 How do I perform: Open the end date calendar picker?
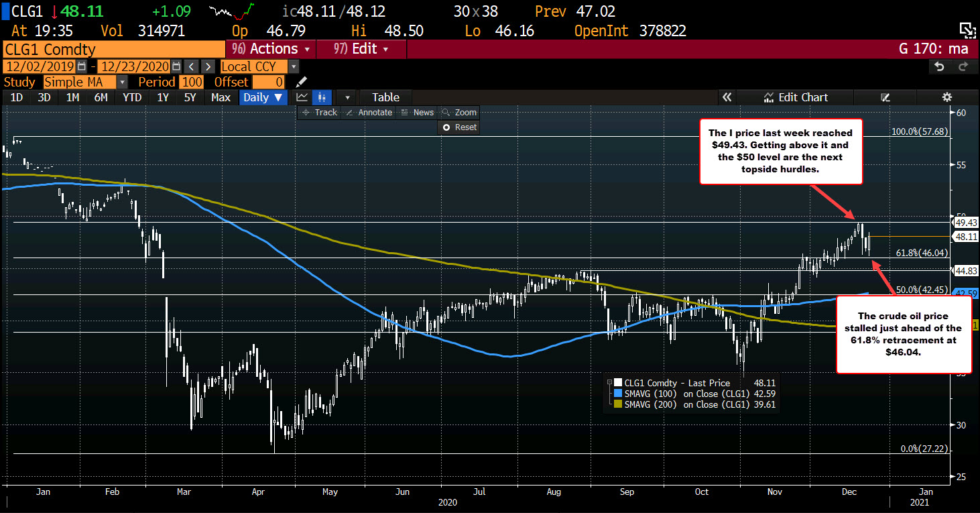coord(176,66)
